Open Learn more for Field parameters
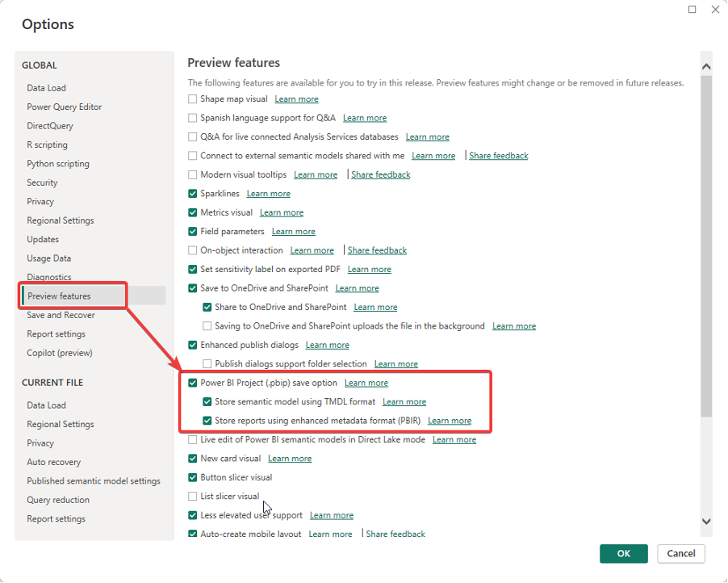 click(294, 231)
